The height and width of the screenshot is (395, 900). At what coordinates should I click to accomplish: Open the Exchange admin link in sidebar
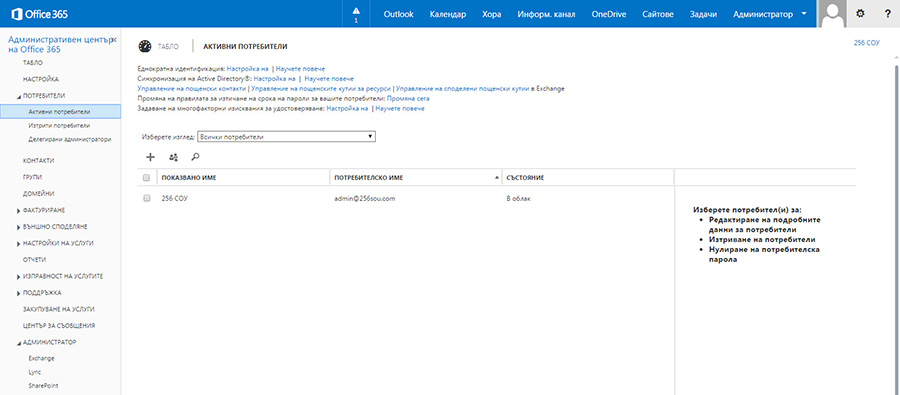click(x=41, y=358)
